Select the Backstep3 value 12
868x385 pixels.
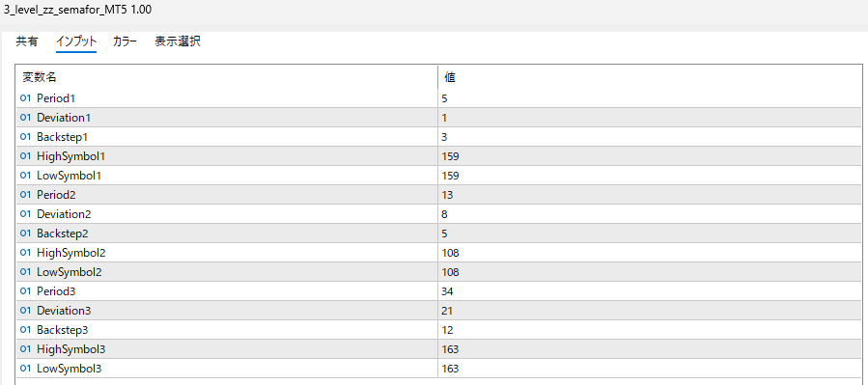(x=651, y=330)
